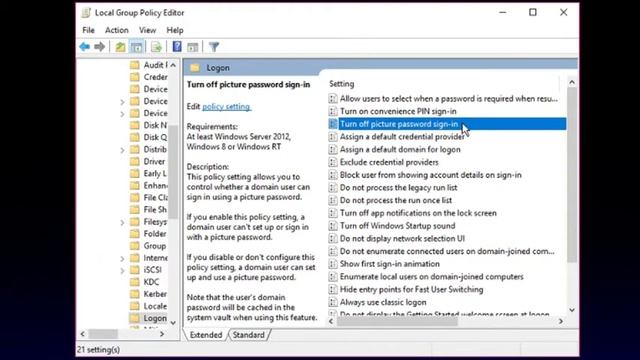Click the Up one level folder icon
Image resolution: width=640 pixels, height=360 pixels.
(120, 47)
